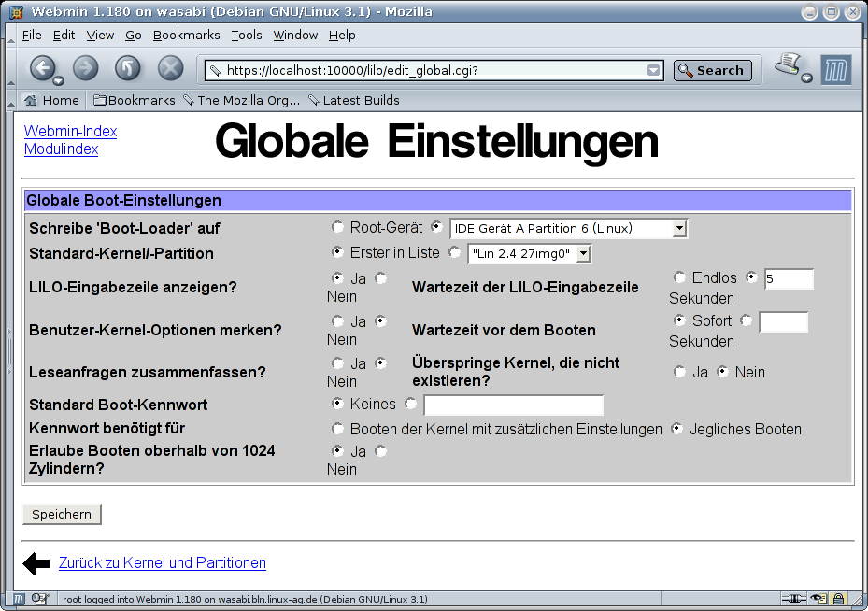This screenshot has height=611, width=868.
Task: Open the File menu
Action: click(x=32, y=35)
